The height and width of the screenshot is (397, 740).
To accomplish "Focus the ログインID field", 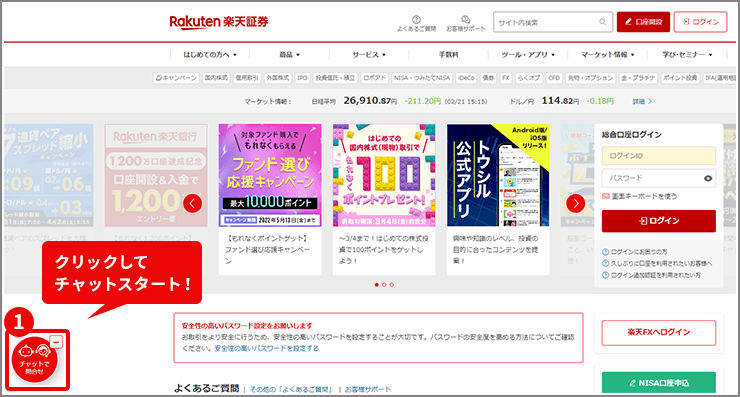I will (658, 156).
